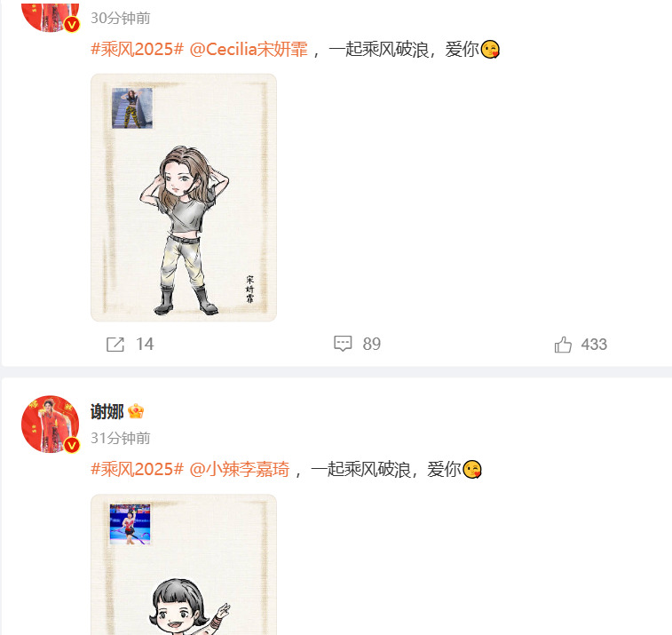
Task: Click the crown membership badge beside 谢娜
Action: [136, 411]
